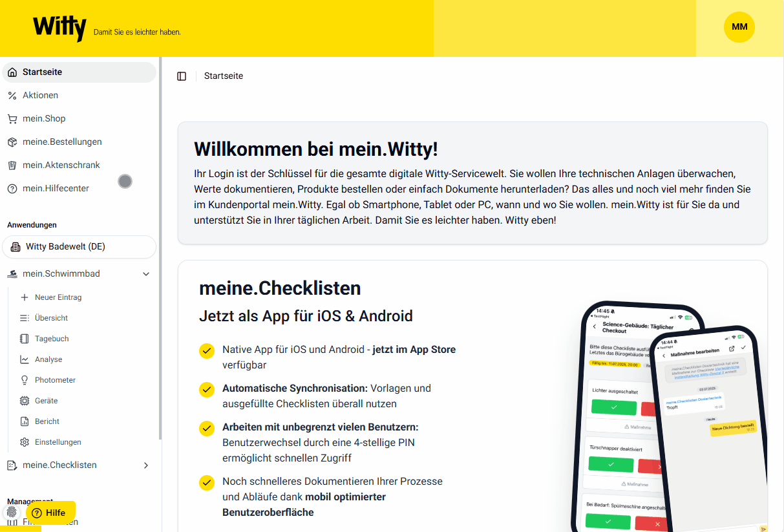
Task: Open the Witty Badewelt (DE) selector
Action: point(79,247)
